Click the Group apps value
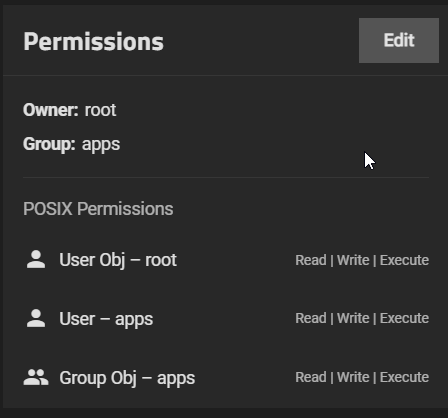Viewport: 448px width, 418px height. pyautogui.click(x=101, y=145)
